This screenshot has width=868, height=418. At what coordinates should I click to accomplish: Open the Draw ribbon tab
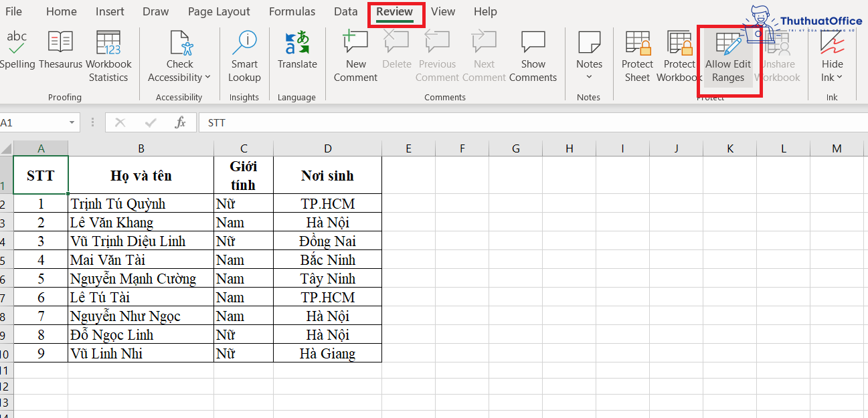coord(155,11)
